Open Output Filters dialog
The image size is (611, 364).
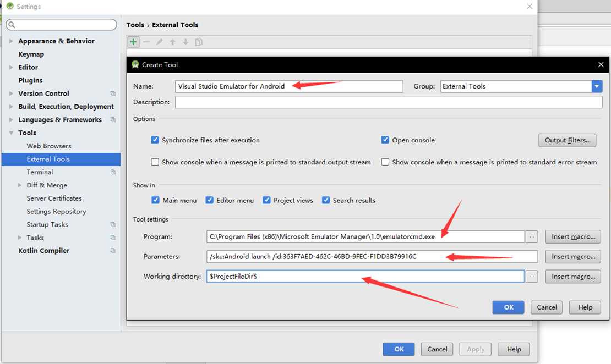pyautogui.click(x=568, y=140)
